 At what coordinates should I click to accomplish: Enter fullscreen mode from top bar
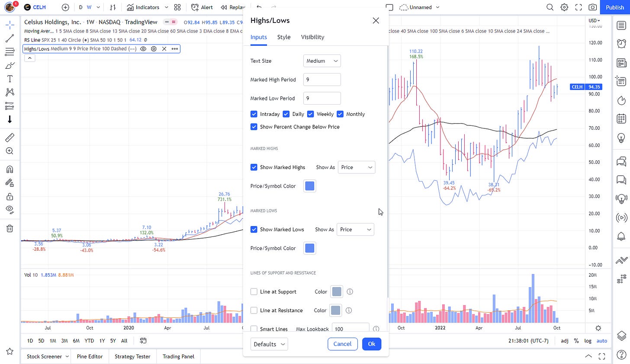tap(579, 7)
